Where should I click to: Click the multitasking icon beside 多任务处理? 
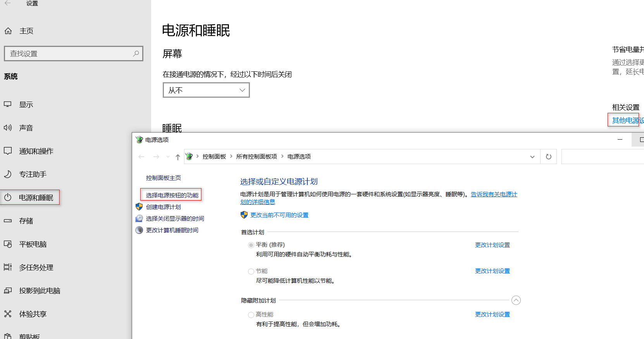8,267
